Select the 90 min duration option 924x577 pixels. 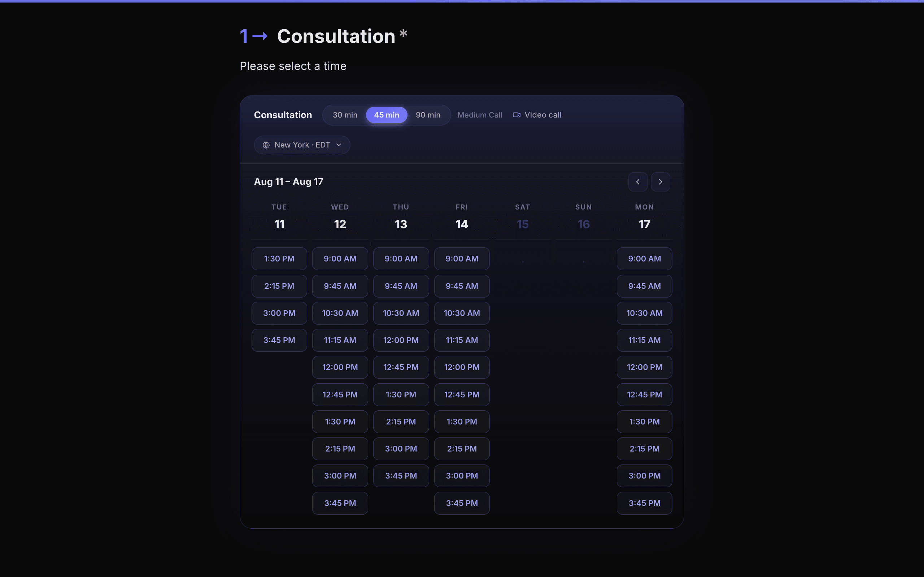[428, 115]
